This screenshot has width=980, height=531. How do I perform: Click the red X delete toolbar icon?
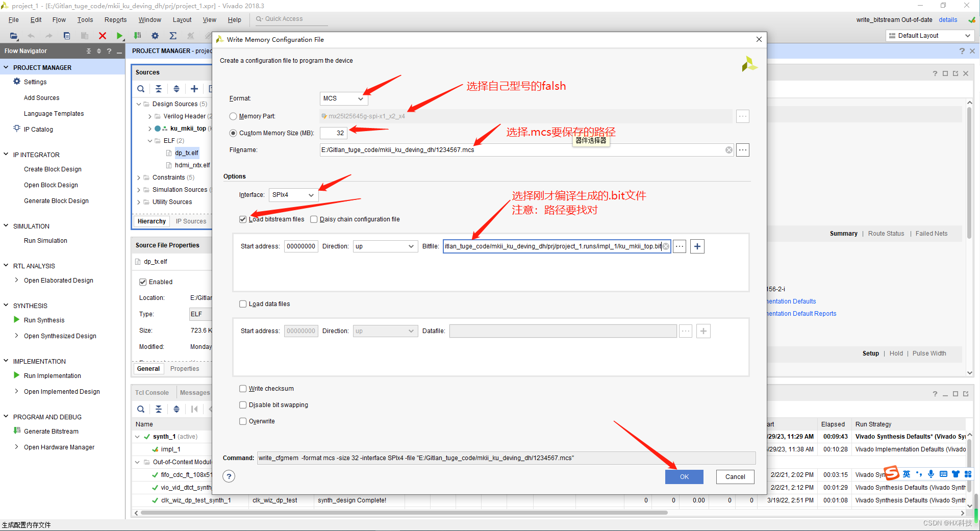[103, 36]
